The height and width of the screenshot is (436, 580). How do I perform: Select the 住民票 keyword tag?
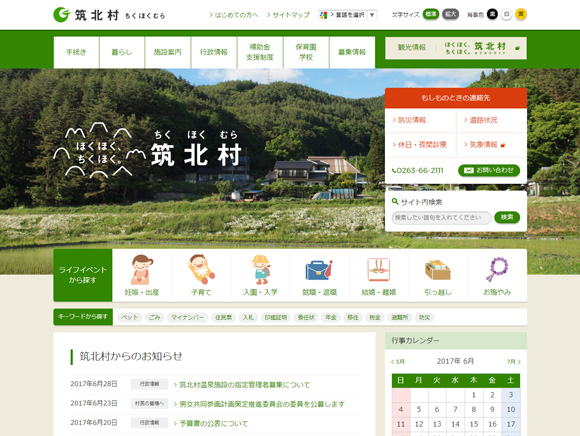click(x=223, y=317)
